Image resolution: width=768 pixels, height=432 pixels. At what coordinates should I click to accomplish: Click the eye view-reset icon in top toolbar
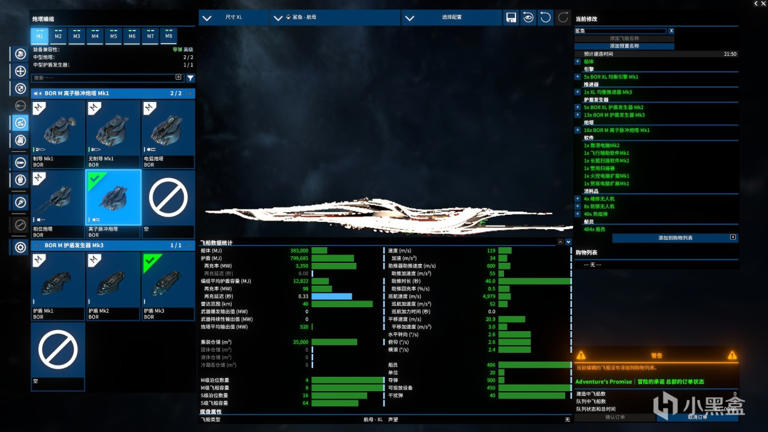pyautogui.click(x=528, y=18)
